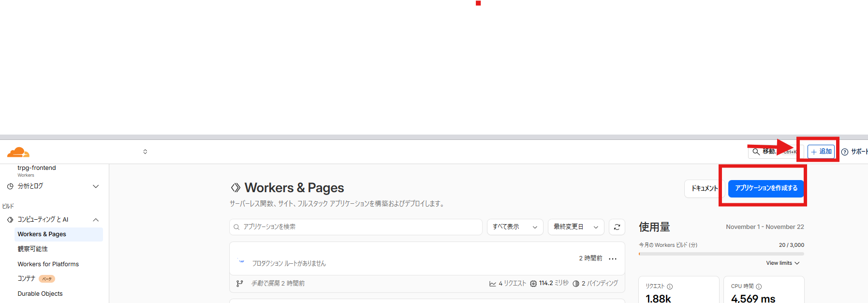Screen dimensions: 868x303
Task: Click the magnifier icon in 移動 search
Action: tap(756, 151)
